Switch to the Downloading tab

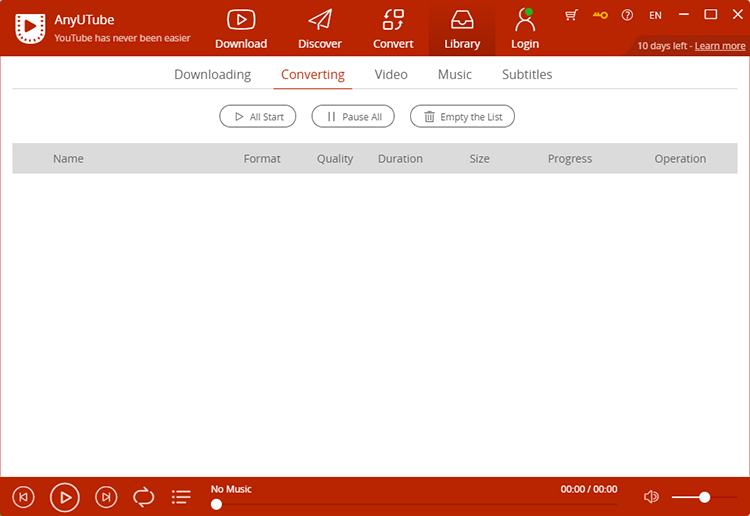point(212,75)
